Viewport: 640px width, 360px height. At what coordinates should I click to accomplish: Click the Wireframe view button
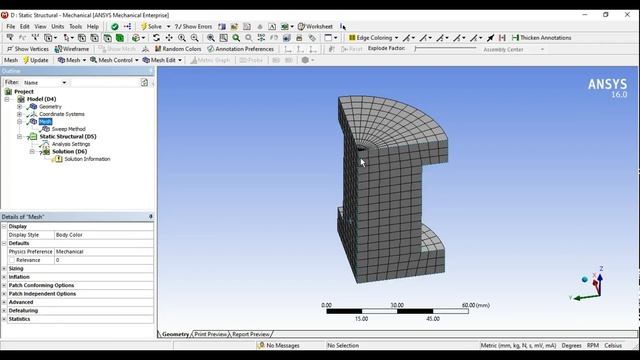point(72,49)
